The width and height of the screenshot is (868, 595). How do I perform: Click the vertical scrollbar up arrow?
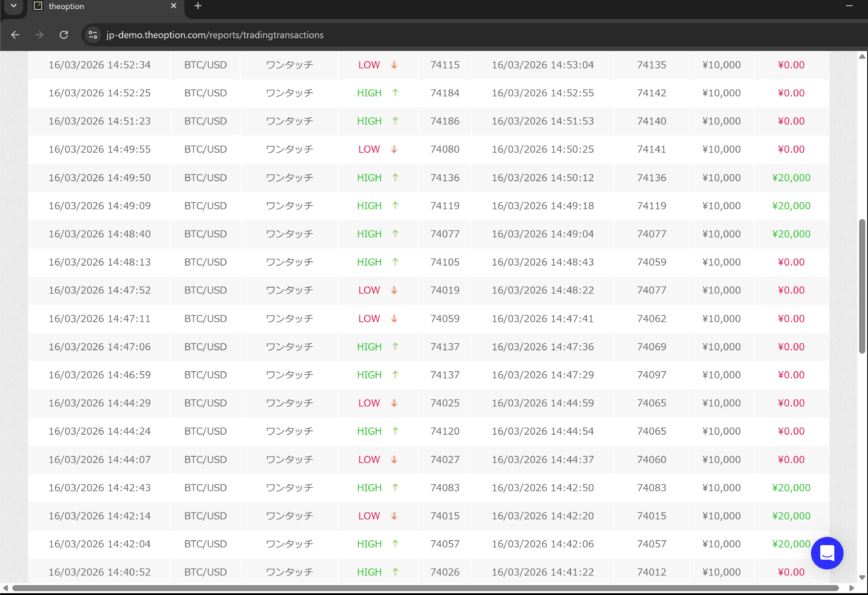862,56
